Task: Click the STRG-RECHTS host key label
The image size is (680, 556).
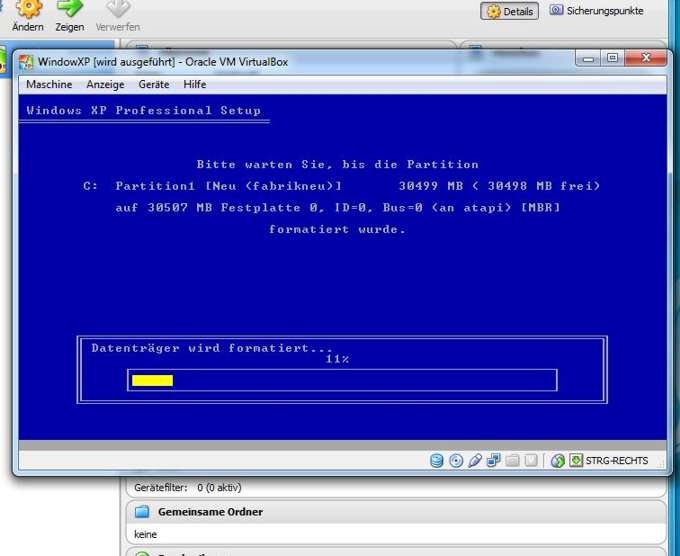Action: 617,461
